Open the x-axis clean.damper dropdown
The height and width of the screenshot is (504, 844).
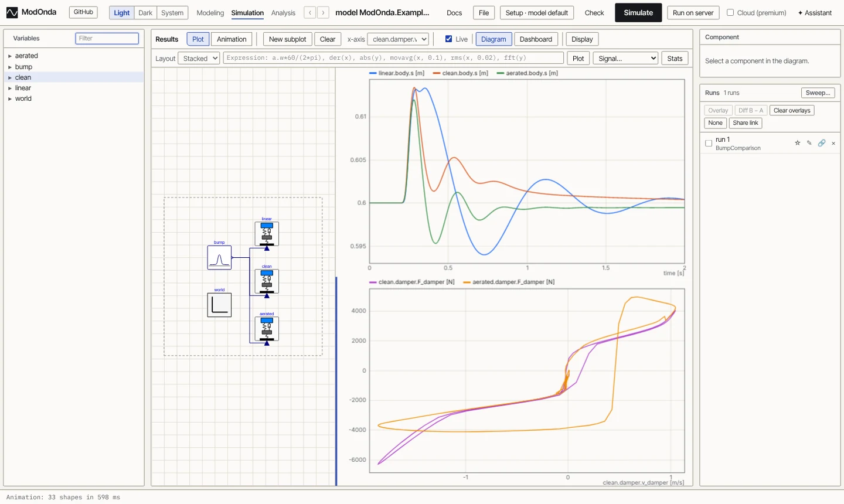(x=398, y=39)
